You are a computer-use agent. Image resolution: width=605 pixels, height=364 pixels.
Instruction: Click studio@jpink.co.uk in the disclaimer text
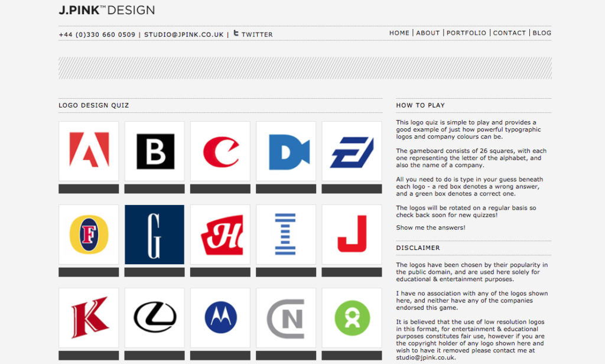pyautogui.click(x=425, y=357)
